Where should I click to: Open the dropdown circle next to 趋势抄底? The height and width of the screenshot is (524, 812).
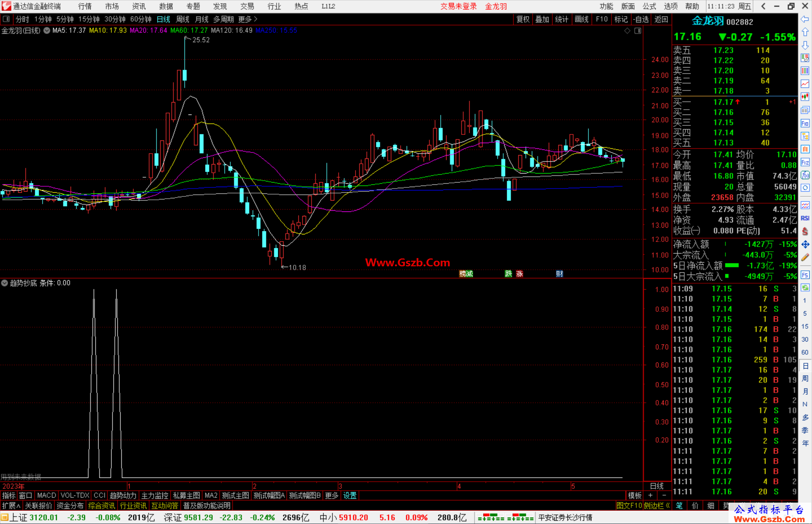point(5,283)
